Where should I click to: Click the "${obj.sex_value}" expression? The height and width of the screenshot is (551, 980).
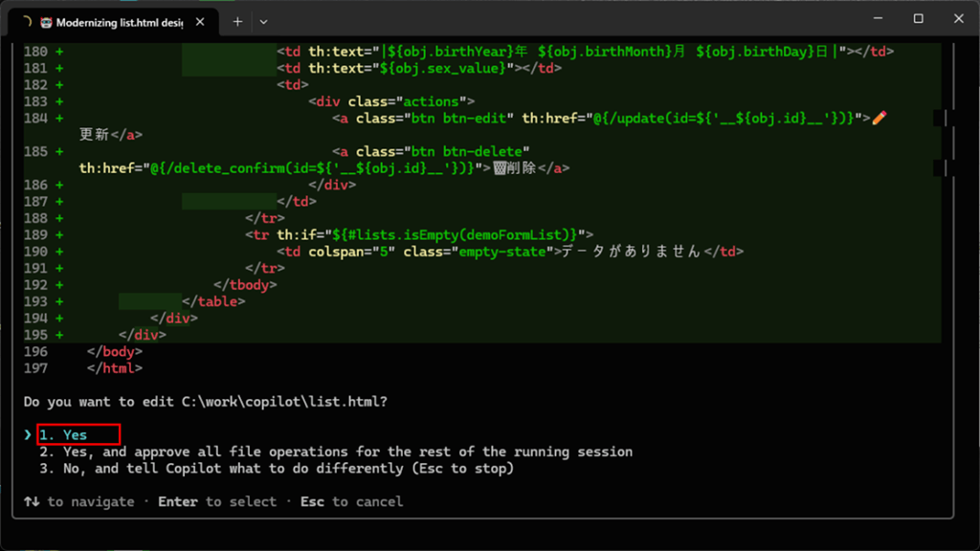442,68
